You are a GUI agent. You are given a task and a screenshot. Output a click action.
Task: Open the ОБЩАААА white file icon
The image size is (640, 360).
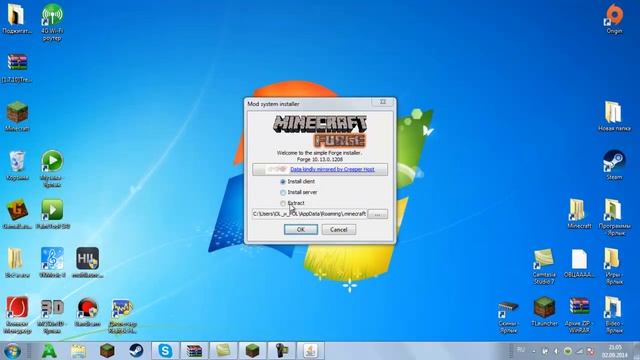point(579,263)
